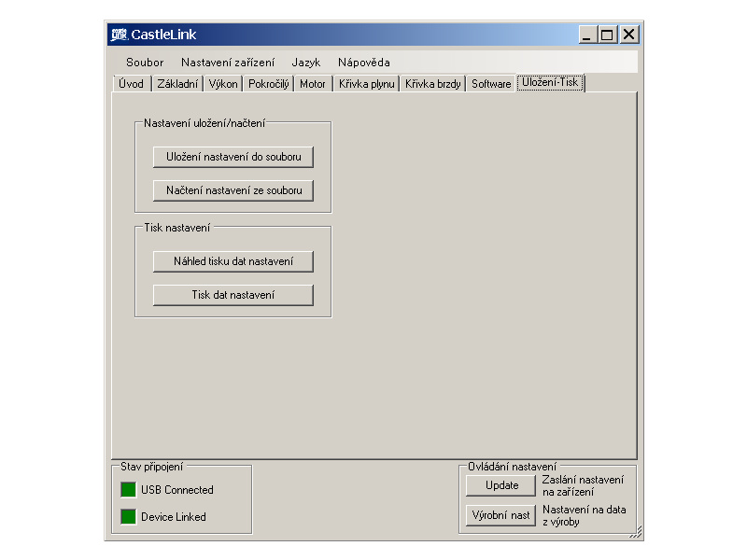Viewport: 747px width, 560px height.
Task: Switch to the Úvod tab
Action: [x=131, y=84]
